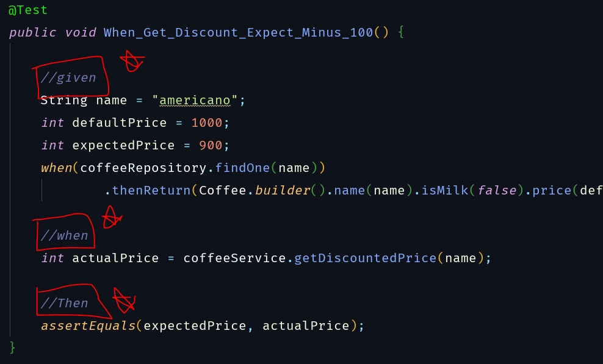Click the assertEquals method call

(x=88, y=326)
